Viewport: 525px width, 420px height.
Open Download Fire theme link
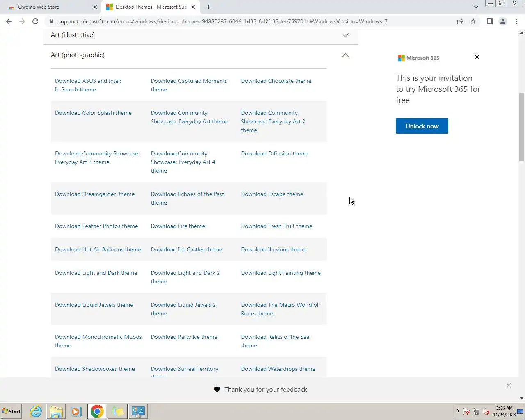[178, 226]
